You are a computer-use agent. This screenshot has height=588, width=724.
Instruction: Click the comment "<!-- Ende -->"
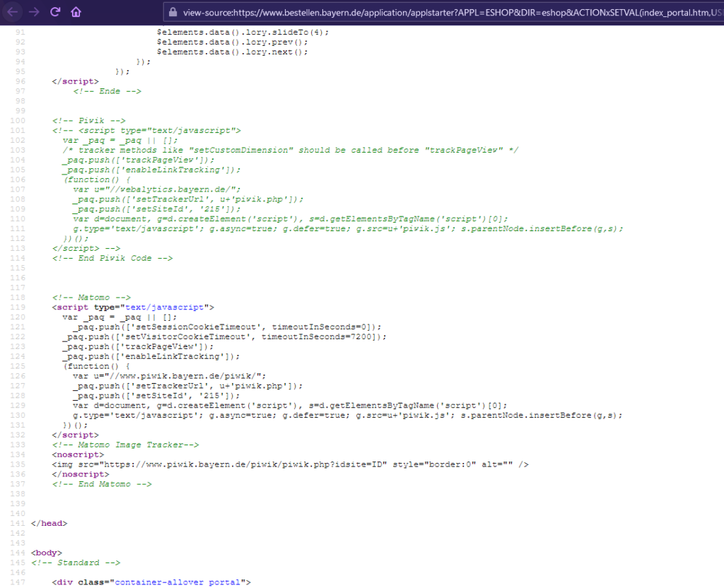pyautogui.click(x=107, y=91)
